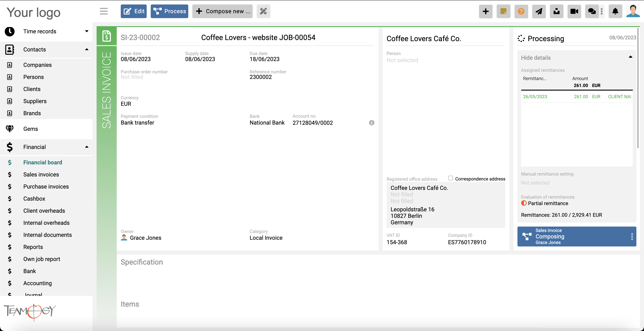Toggle the hamburger menu icon
644x331 pixels.
click(x=104, y=11)
